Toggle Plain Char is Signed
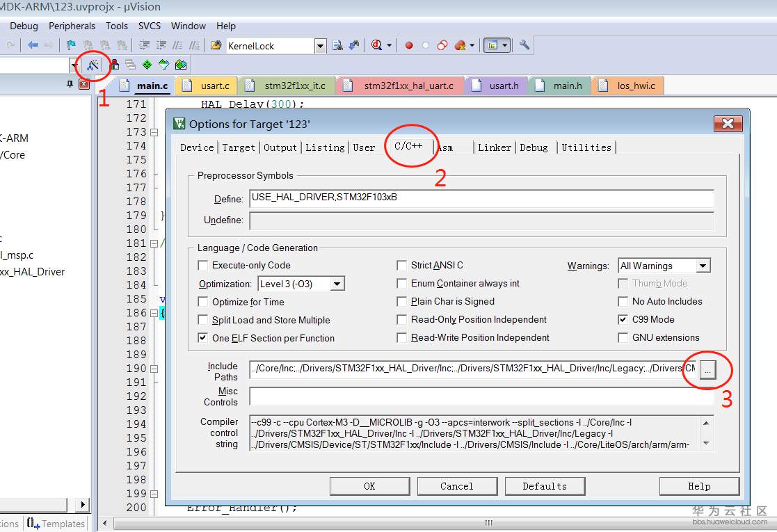777x532 pixels. coord(402,301)
